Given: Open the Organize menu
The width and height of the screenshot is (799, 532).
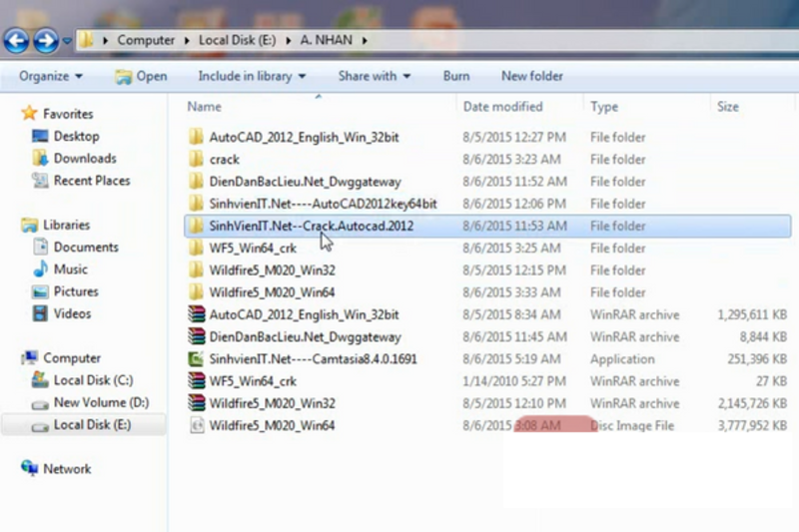Looking at the screenshot, I should click(x=51, y=76).
